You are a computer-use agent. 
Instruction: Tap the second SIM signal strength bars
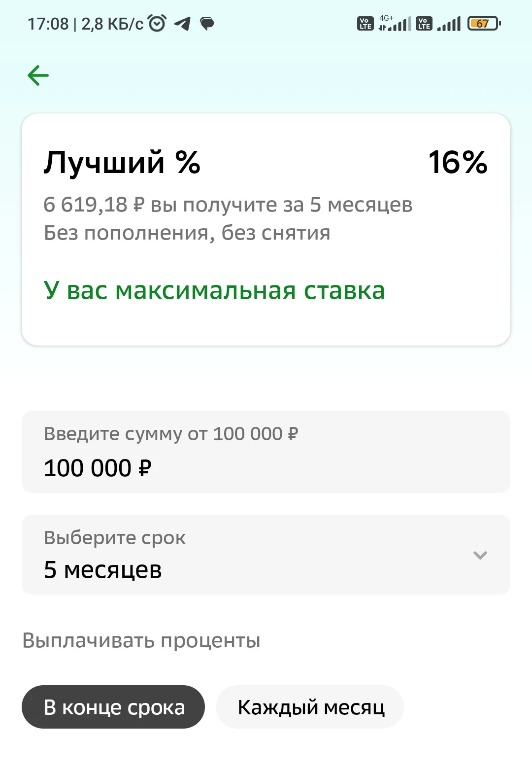[x=449, y=23]
